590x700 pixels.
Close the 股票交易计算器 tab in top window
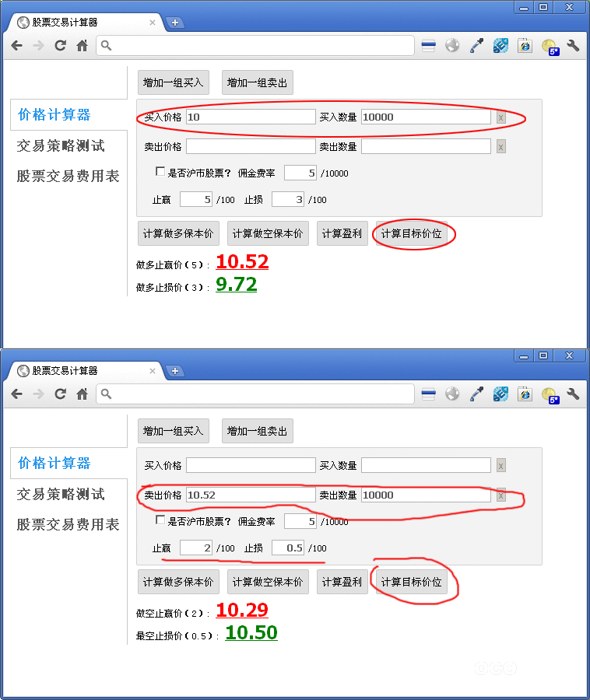click(153, 23)
